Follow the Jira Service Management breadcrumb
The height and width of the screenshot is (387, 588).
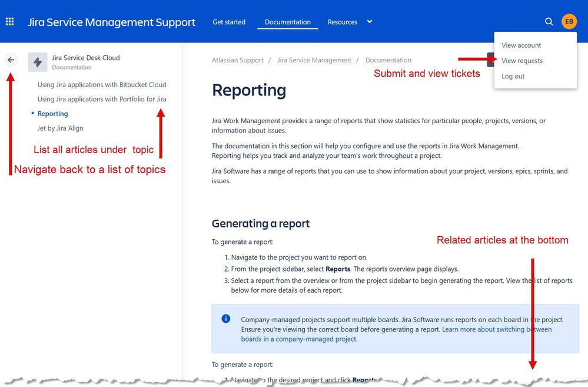(x=314, y=60)
